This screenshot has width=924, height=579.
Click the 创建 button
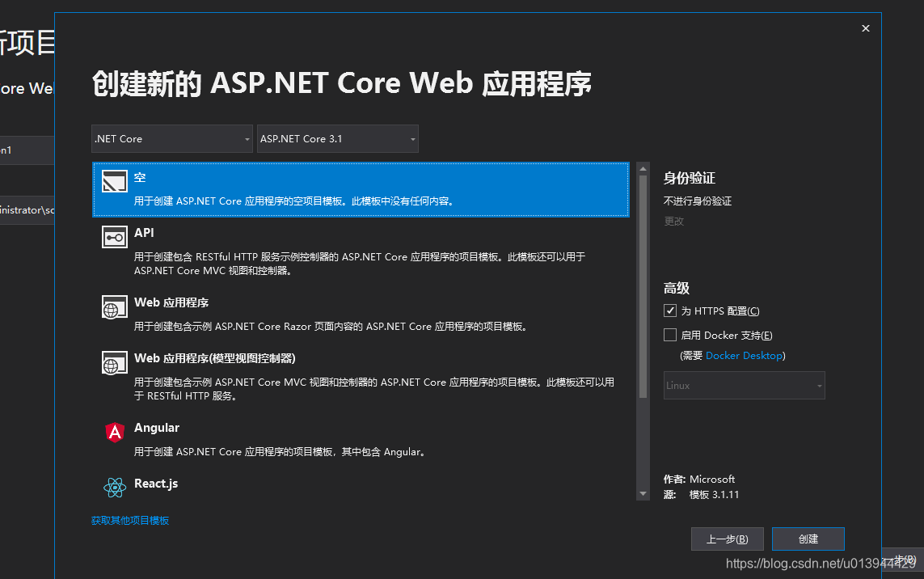(808, 539)
